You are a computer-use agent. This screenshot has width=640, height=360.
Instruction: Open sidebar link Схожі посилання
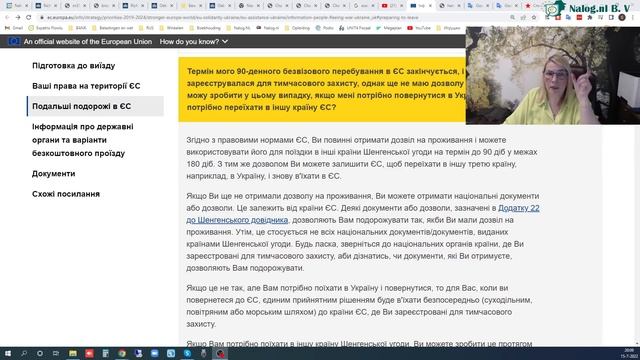pyautogui.click(x=66, y=194)
